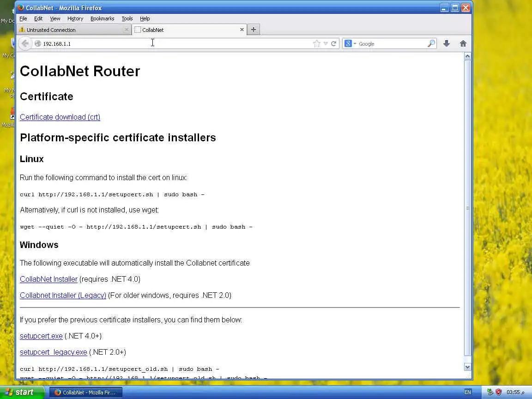Click the CollabNet Installer link
Screen dimensions: 532x399
tap(48, 279)
